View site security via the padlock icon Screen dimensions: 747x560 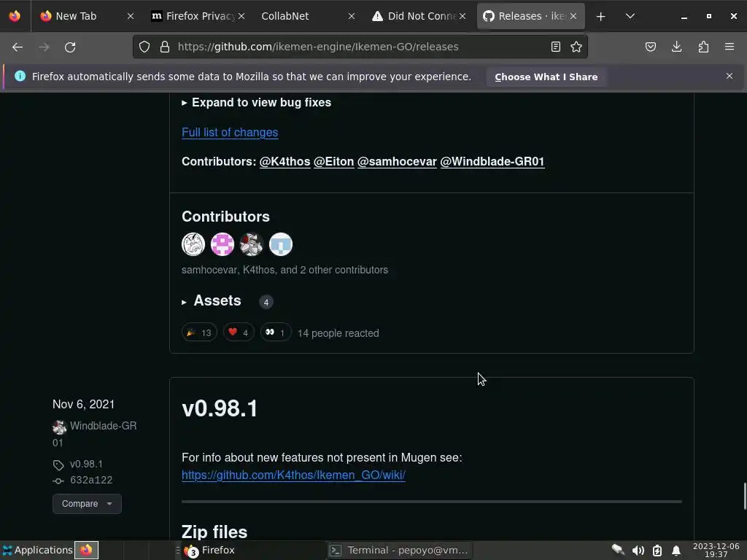click(165, 47)
